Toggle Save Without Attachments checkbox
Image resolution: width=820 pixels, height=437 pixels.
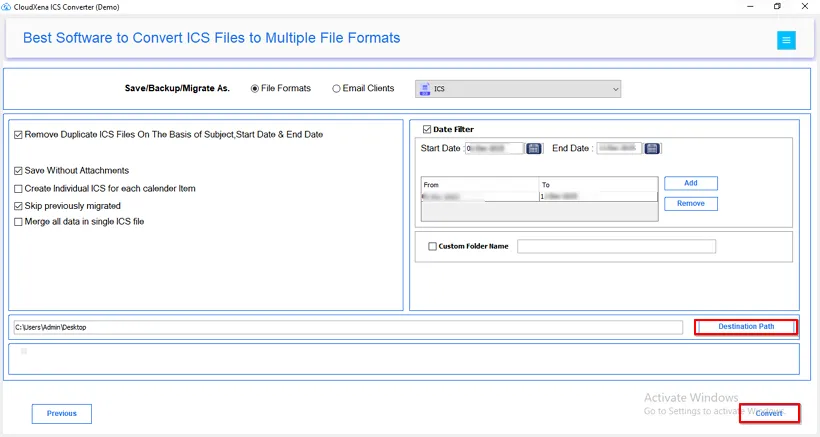pos(18,171)
